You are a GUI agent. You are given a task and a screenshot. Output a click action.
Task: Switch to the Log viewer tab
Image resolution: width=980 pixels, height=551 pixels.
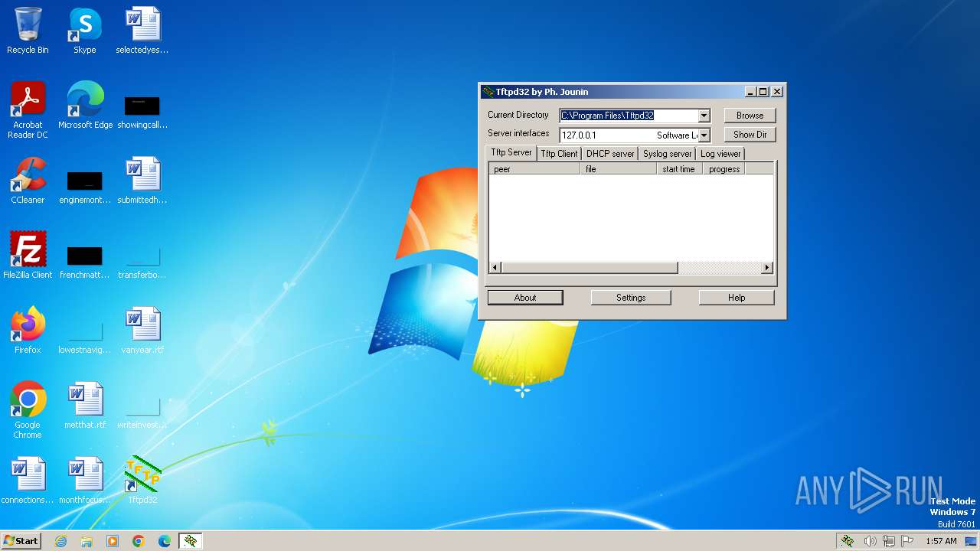(x=720, y=154)
